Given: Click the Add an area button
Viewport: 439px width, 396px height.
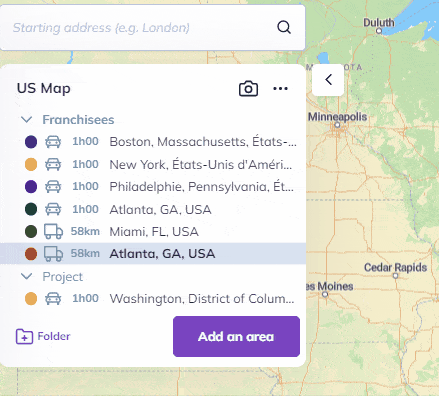Looking at the screenshot, I should click(x=236, y=336).
